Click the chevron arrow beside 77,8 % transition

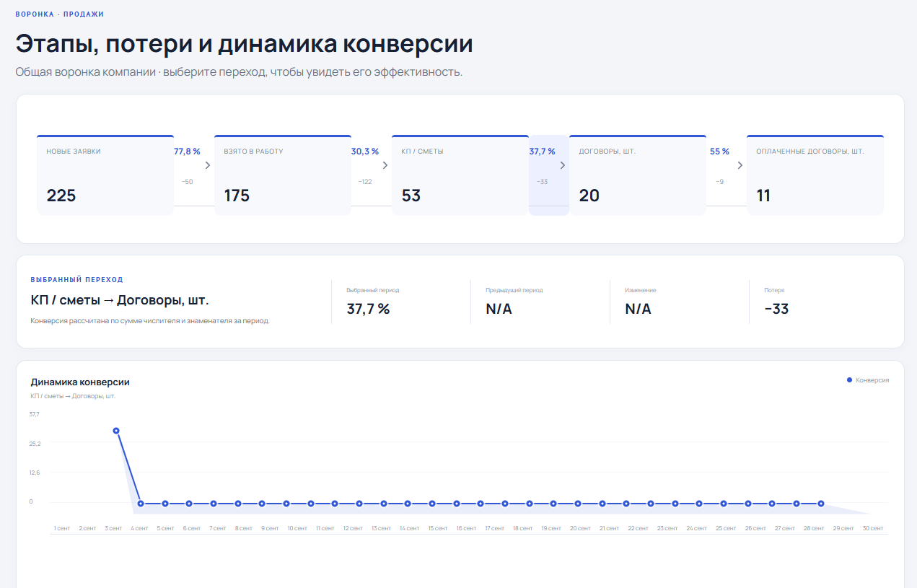(x=208, y=165)
